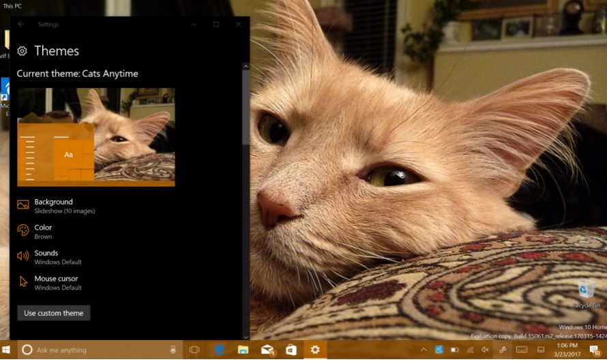Open the Store app on the taskbar
This screenshot has height=364, width=607.
[x=291, y=350]
